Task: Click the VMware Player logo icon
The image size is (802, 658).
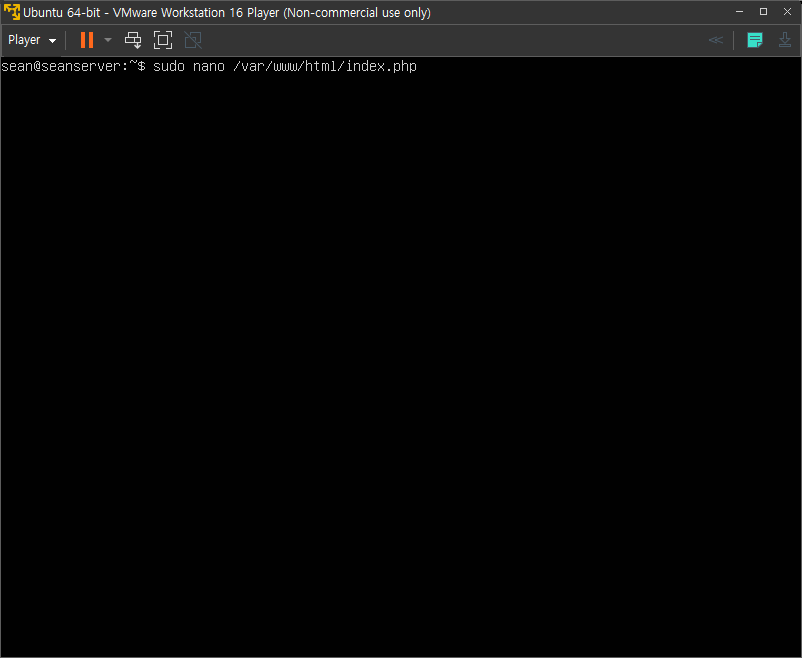Action: coord(12,12)
